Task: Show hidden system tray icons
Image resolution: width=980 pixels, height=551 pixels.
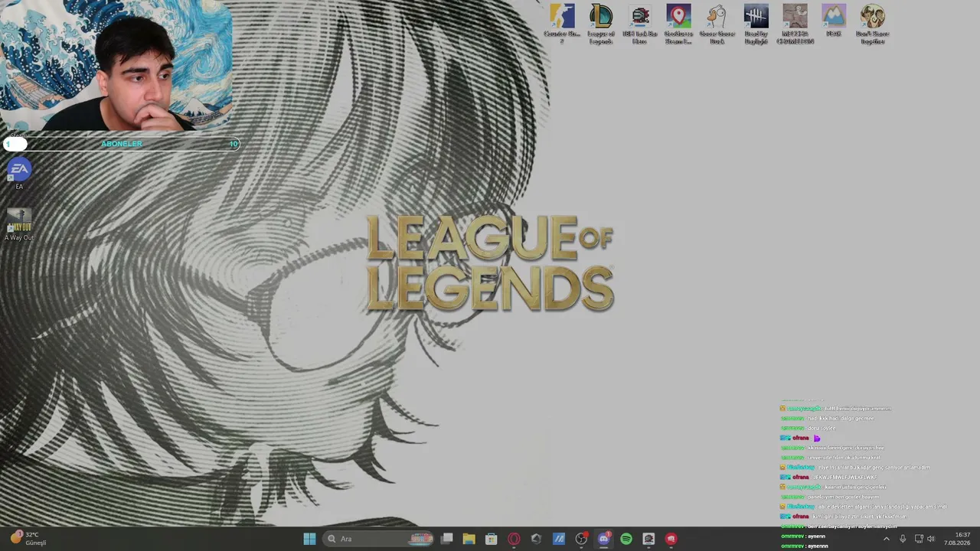Action: click(887, 539)
